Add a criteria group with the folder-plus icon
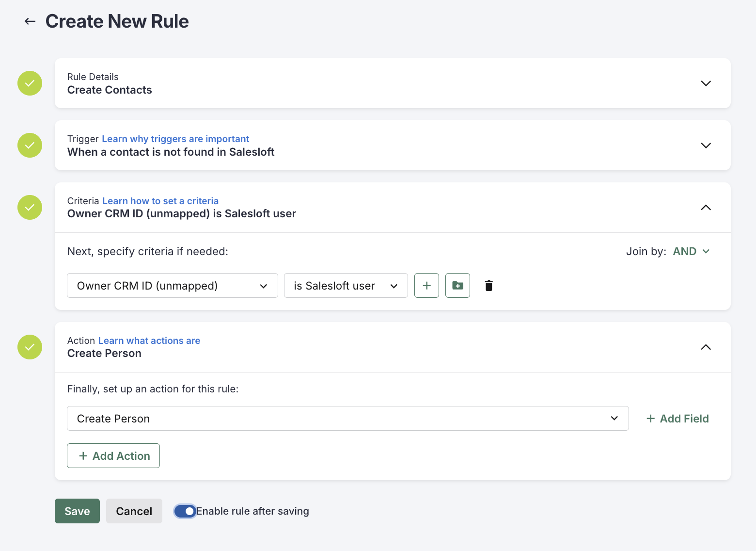 pos(457,286)
